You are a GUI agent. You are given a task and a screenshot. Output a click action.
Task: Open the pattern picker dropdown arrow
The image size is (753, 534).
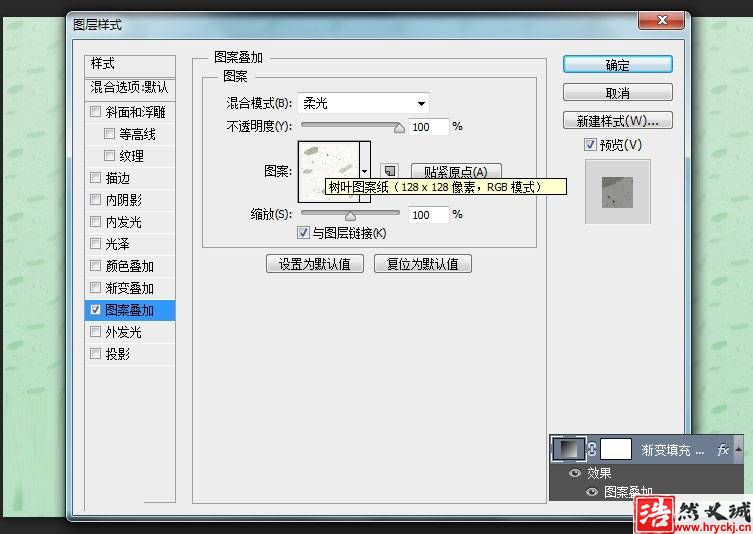pos(364,171)
